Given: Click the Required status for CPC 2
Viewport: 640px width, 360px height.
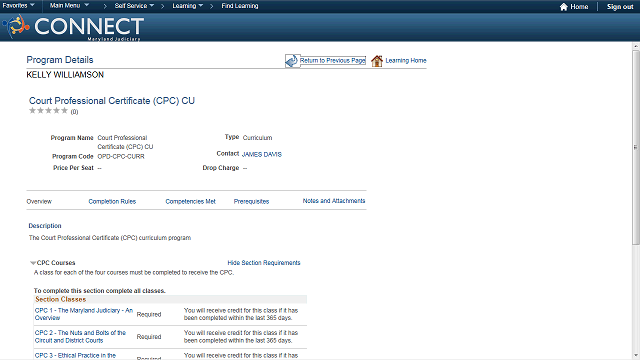Looking at the screenshot, I should coord(149,337).
